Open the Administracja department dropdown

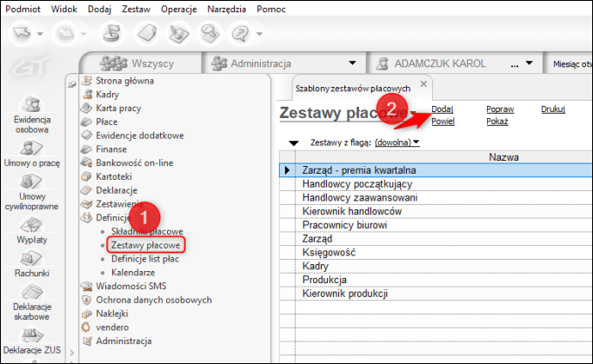pos(352,63)
